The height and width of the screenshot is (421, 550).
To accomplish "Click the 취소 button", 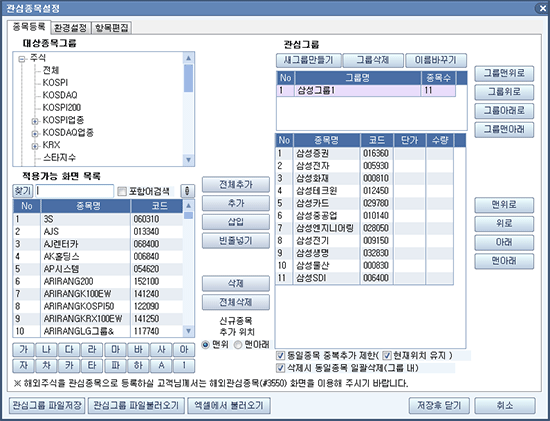I will point(505,406).
